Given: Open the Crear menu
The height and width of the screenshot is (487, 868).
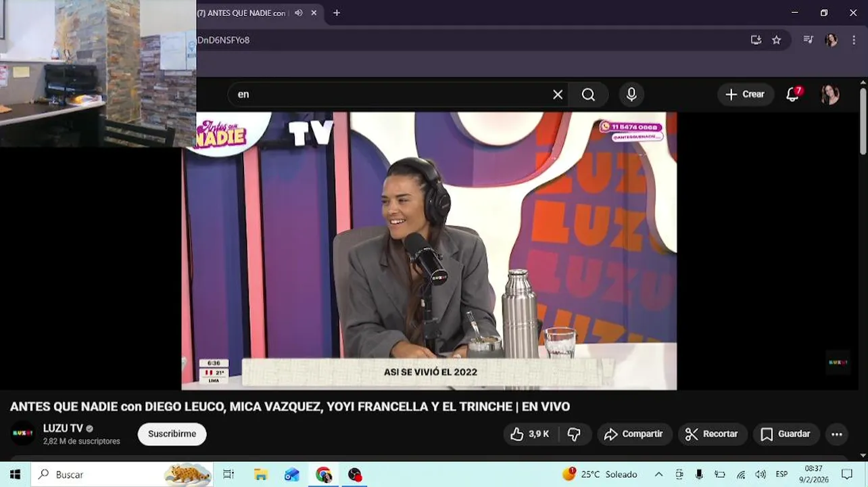Looking at the screenshot, I should click(x=744, y=95).
